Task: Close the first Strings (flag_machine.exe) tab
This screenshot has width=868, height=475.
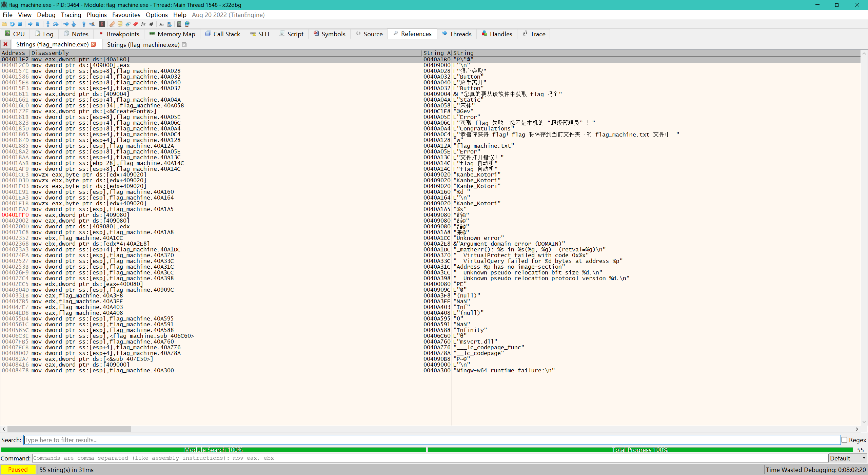Action: pos(94,44)
